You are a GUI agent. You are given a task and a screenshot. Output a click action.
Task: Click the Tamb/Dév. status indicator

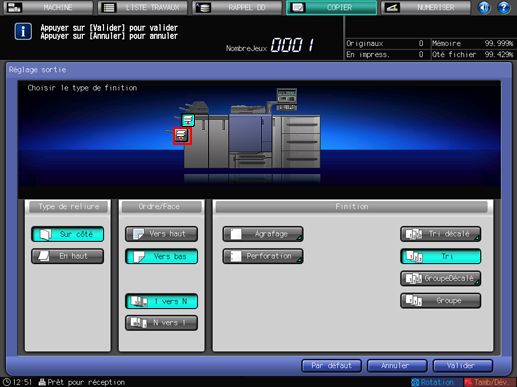point(487,382)
